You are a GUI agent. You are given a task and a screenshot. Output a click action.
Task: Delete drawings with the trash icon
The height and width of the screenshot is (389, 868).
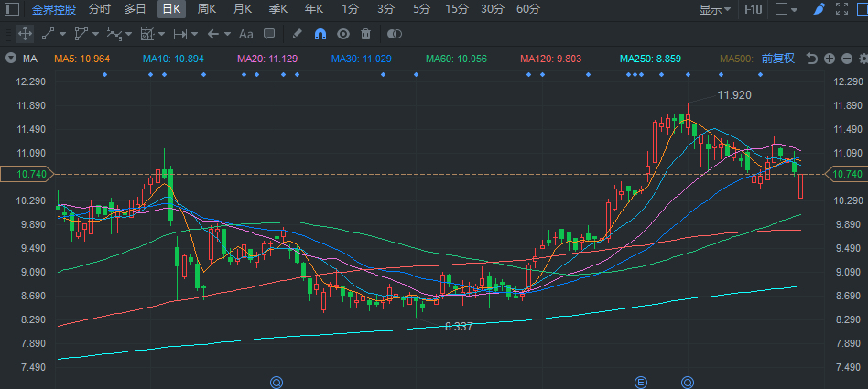(365, 34)
